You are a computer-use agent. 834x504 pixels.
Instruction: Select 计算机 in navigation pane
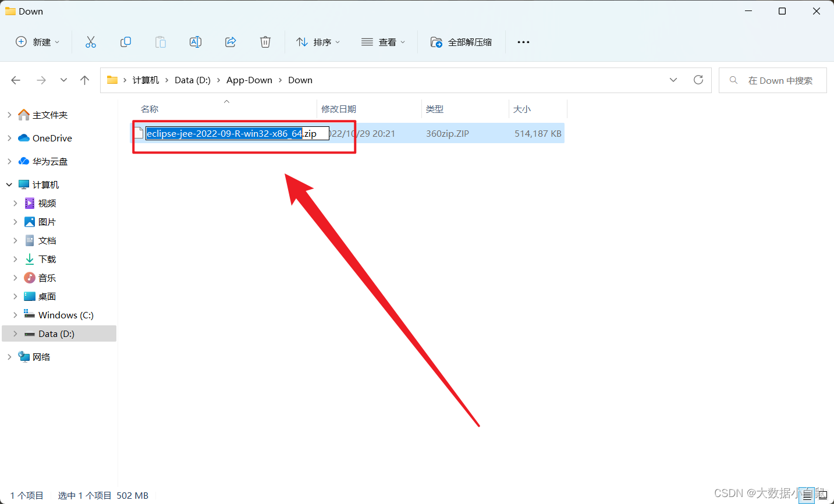tap(46, 185)
